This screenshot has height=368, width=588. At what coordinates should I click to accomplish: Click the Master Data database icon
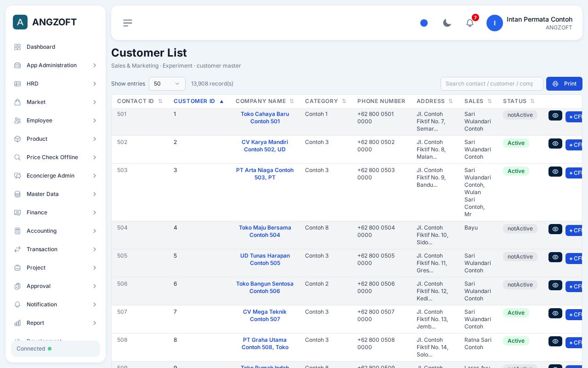tap(17, 194)
